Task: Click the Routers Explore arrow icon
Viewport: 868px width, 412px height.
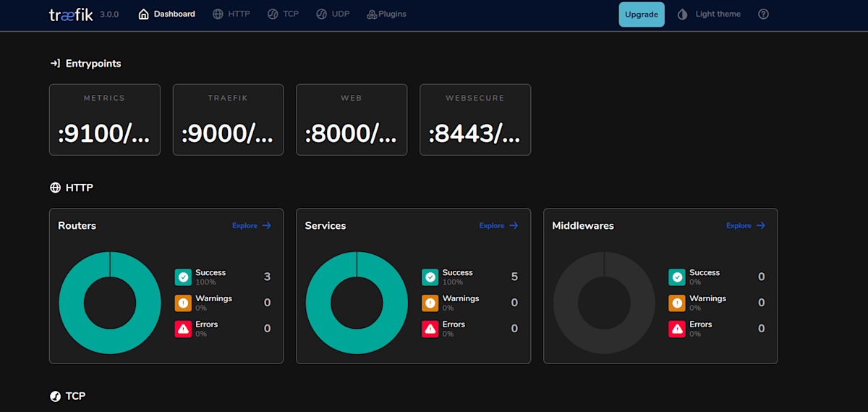Action: tap(267, 226)
